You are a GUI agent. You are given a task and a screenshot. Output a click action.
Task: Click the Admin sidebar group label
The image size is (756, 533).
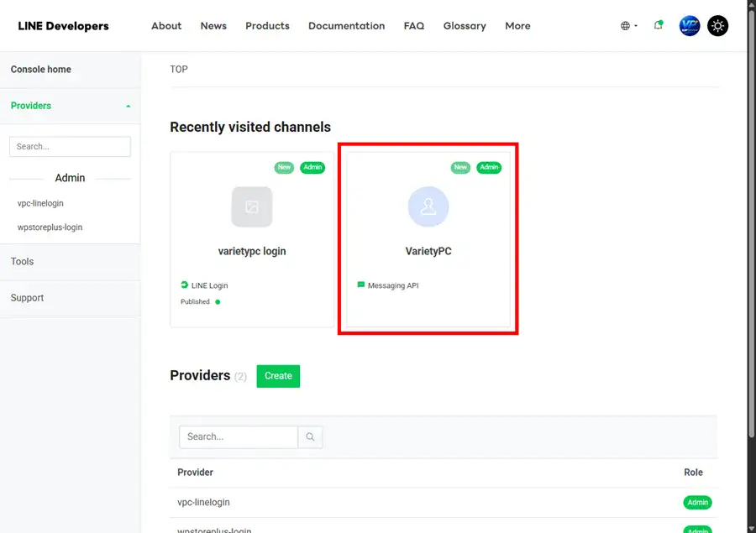[70, 178]
